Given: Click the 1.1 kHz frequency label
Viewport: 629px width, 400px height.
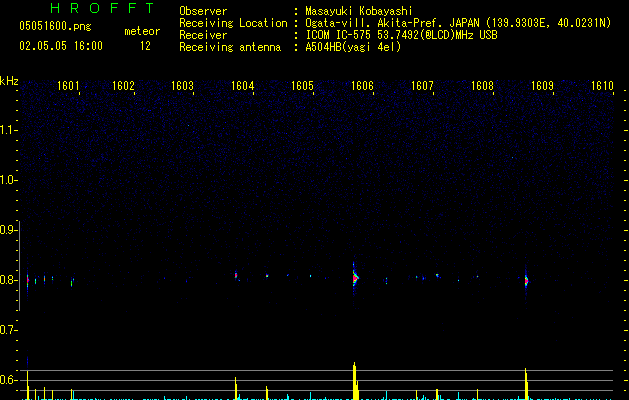Looking at the screenshot, I should tap(8, 130).
